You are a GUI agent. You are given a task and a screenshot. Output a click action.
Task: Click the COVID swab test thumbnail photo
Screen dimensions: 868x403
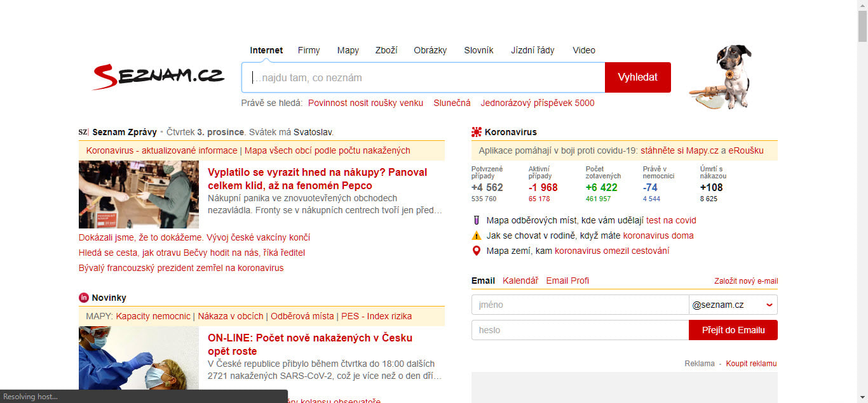point(139,358)
